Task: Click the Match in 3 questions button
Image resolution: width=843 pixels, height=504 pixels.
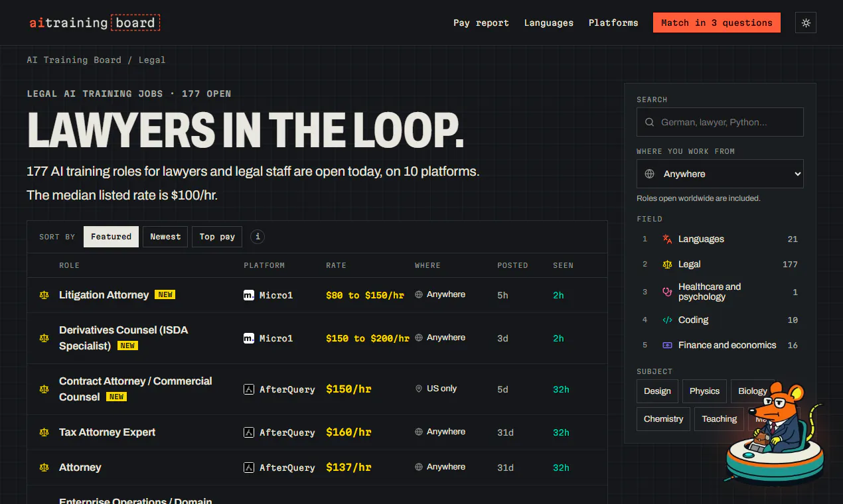Action: (x=717, y=23)
